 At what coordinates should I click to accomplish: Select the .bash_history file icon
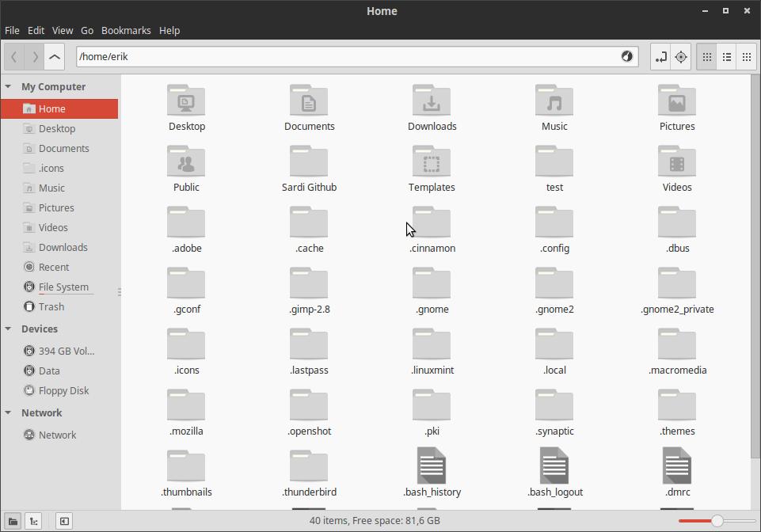pos(432,466)
